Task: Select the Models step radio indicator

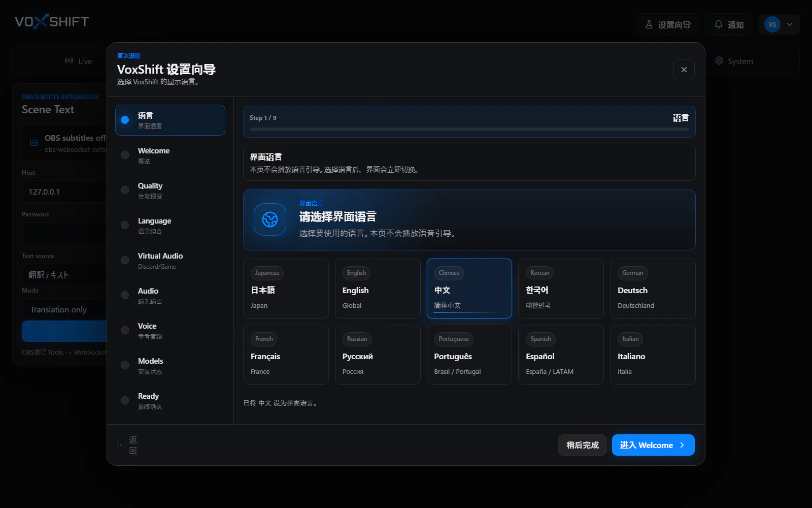Action: pos(125,366)
